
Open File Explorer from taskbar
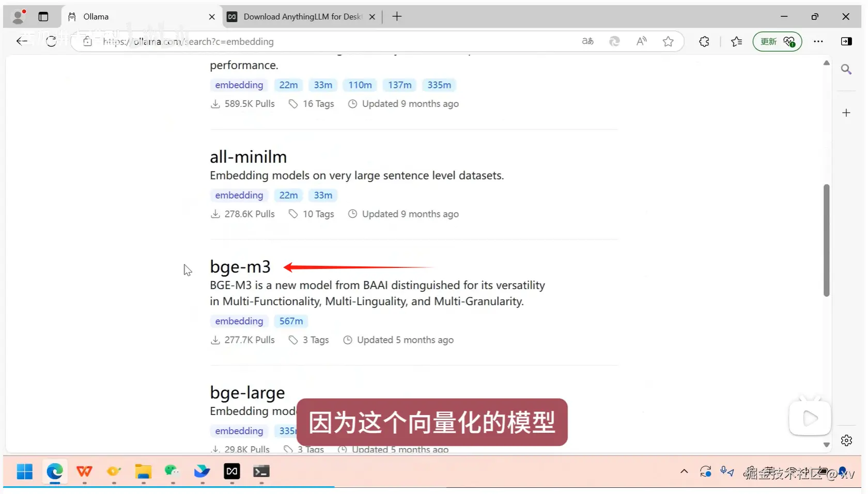click(x=143, y=471)
